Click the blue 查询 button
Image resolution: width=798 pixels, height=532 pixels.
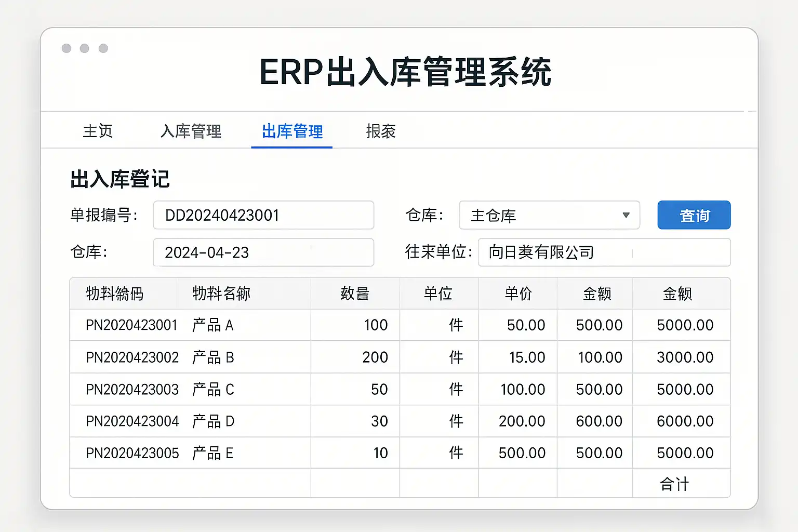[694, 215]
